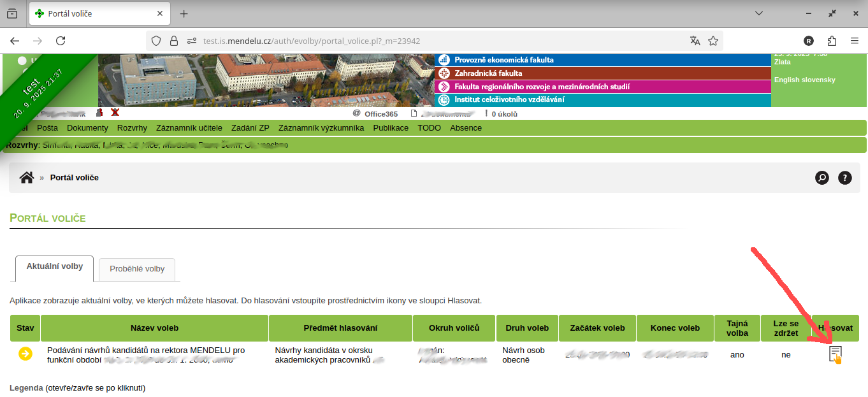Click the yellow arrow status icon
This screenshot has height=397, width=868.
pos(25,354)
